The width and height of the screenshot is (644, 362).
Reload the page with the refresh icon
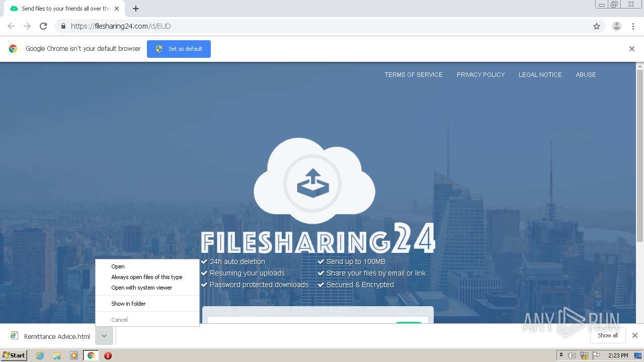43,26
